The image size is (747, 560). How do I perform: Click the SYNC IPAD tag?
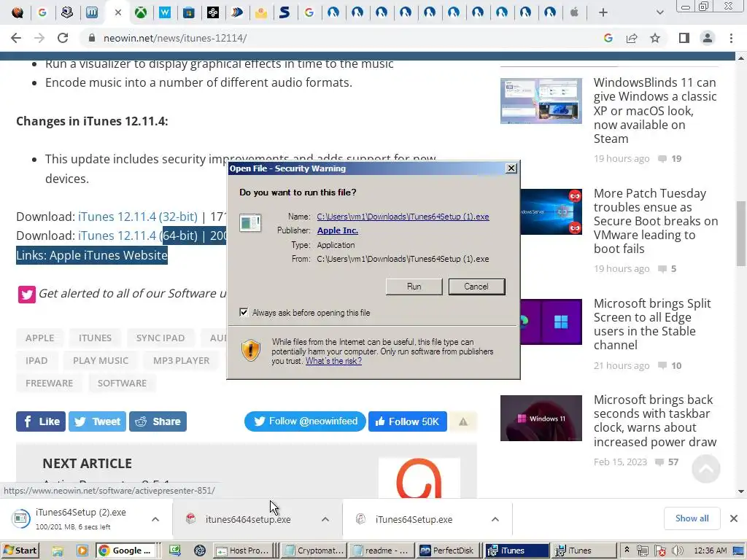(x=160, y=338)
